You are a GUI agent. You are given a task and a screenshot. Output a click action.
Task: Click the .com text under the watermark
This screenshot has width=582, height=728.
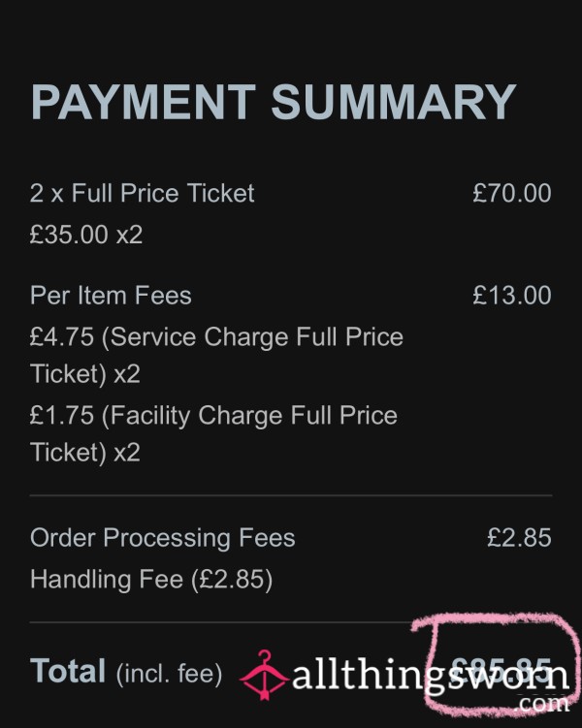542,705
